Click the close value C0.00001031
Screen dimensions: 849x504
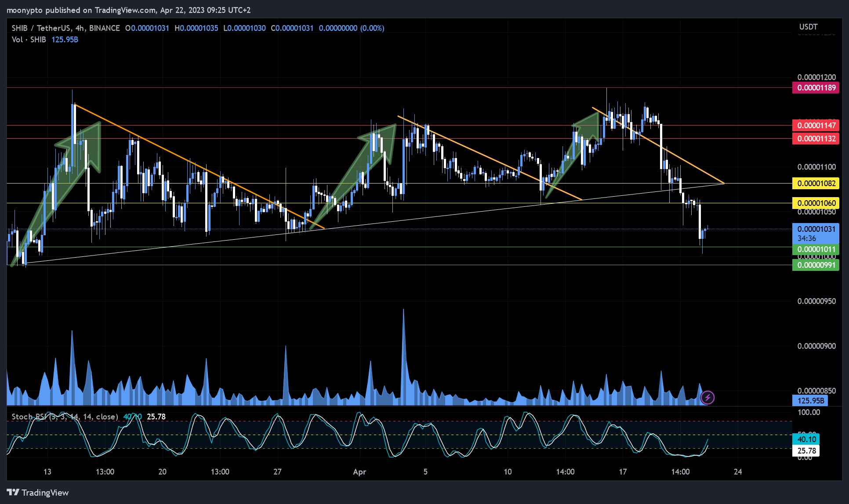coord(292,28)
